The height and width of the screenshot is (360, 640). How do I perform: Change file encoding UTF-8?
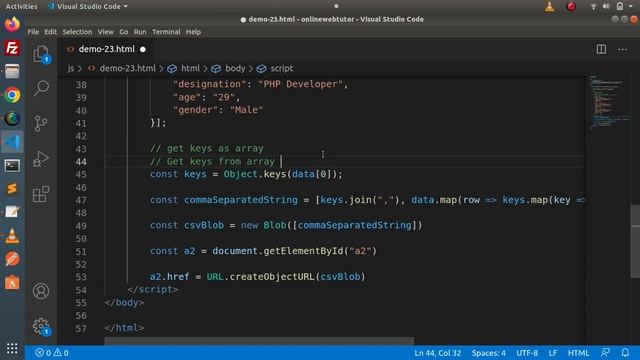[x=527, y=353]
